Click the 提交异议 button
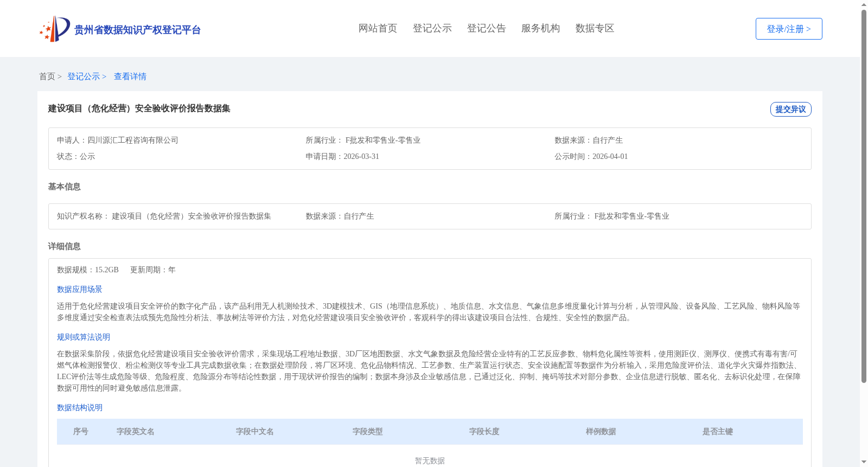The image size is (868, 467). pos(790,109)
